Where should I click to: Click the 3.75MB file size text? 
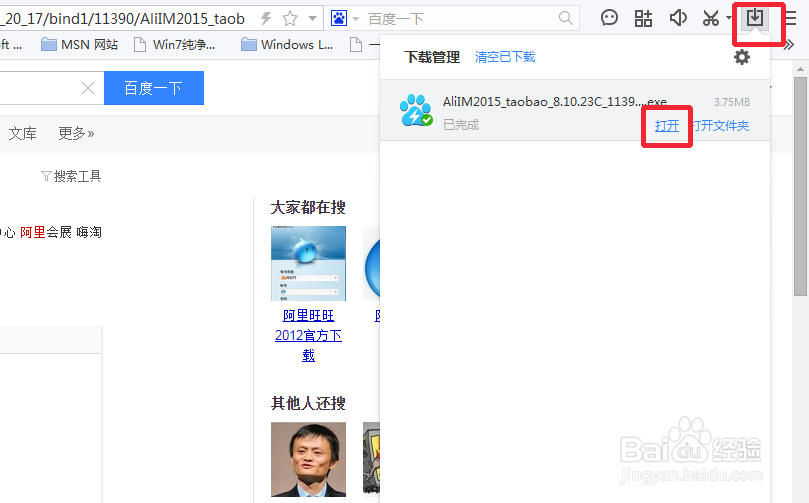(732, 102)
